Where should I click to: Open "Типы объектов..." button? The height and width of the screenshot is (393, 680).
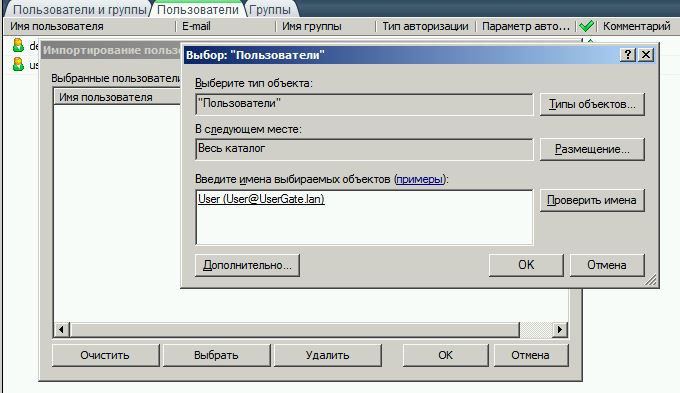tap(592, 104)
